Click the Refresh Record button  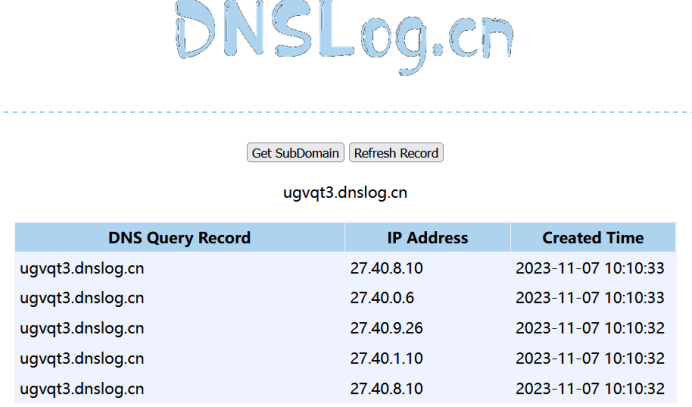tap(396, 153)
